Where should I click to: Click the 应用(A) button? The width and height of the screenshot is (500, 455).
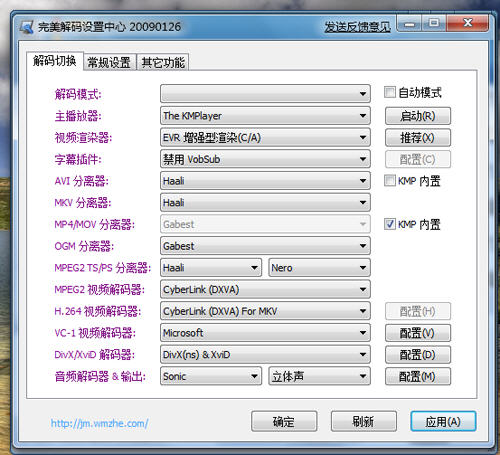click(443, 422)
